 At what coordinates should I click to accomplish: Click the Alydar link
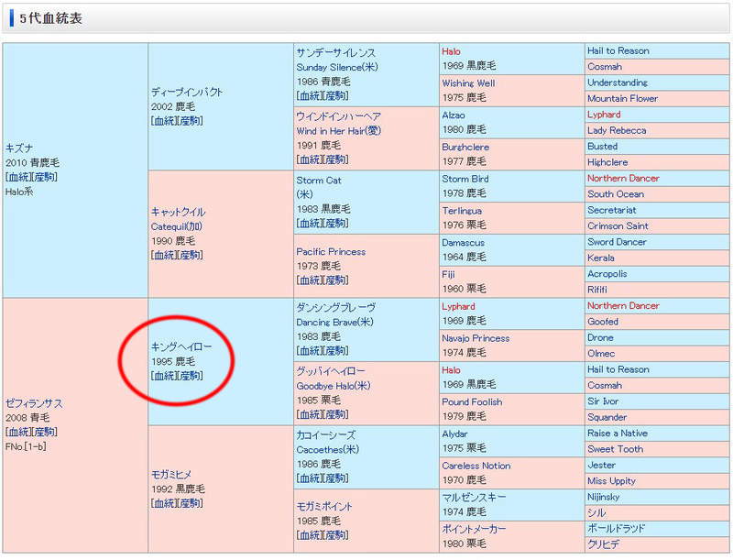[x=454, y=434]
